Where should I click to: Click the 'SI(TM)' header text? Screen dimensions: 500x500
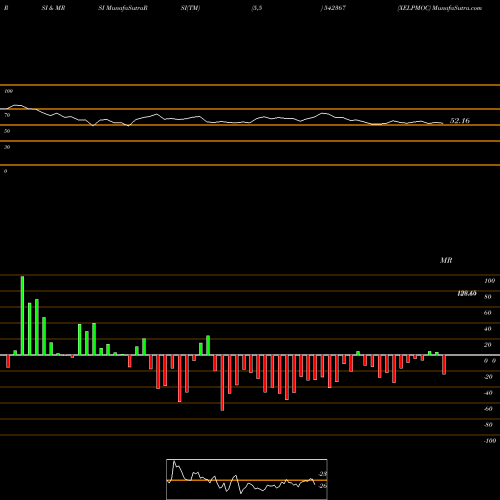click(x=190, y=8)
